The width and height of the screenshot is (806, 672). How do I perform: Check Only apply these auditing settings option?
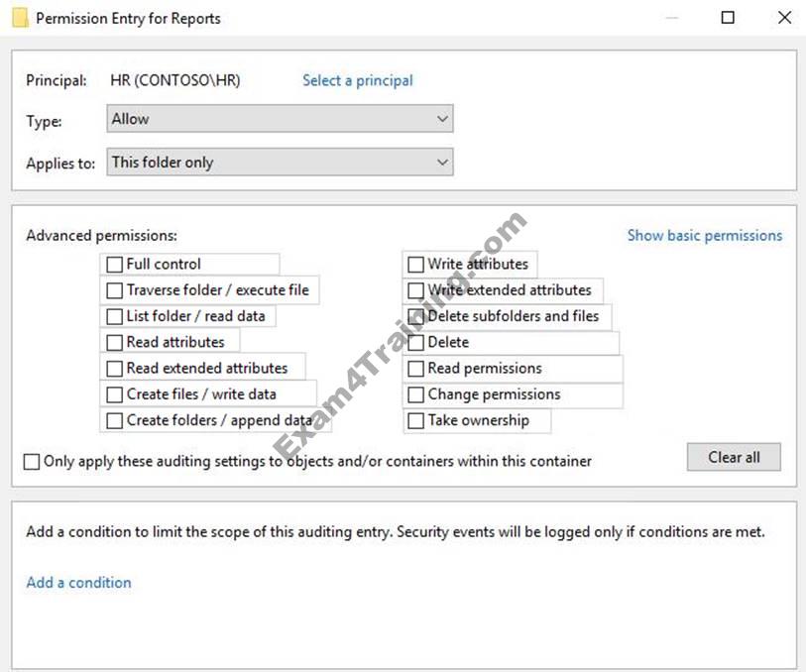coord(33,462)
